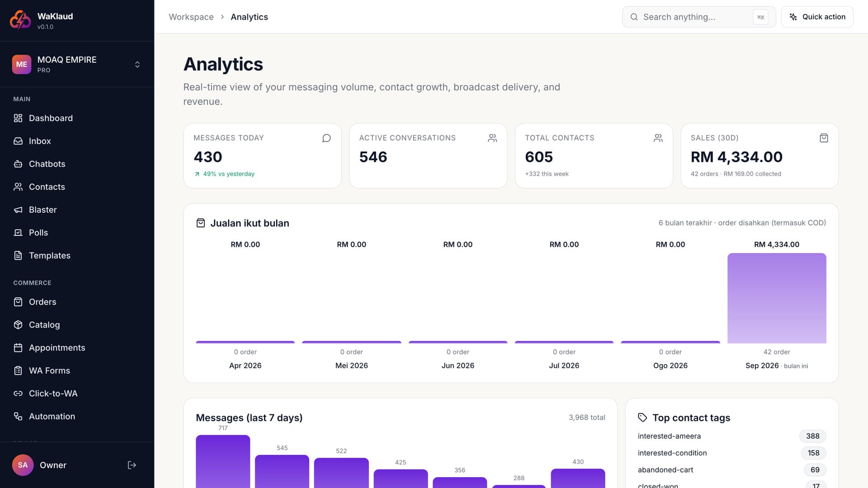Click the Appointments calendar icon
The width and height of the screenshot is (868, 488).
coord(18,347)
